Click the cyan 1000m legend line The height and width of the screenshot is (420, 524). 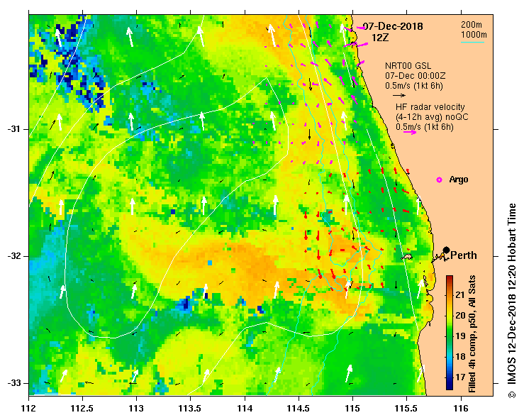pos(472,42)
